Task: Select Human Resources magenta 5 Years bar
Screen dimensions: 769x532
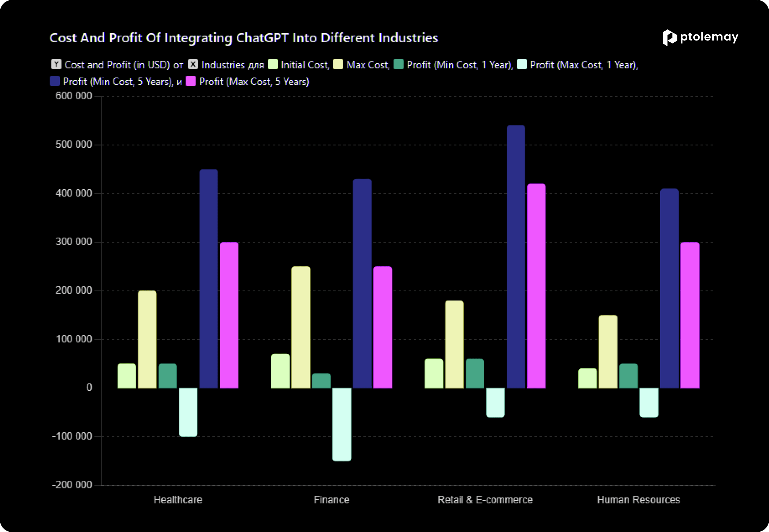Action: tap(690, 315)
